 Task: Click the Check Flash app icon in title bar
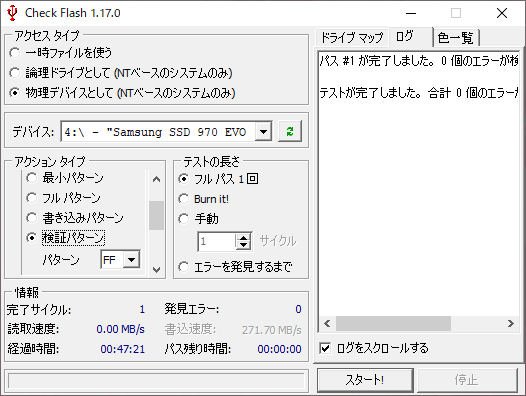[x=12, y=13]
